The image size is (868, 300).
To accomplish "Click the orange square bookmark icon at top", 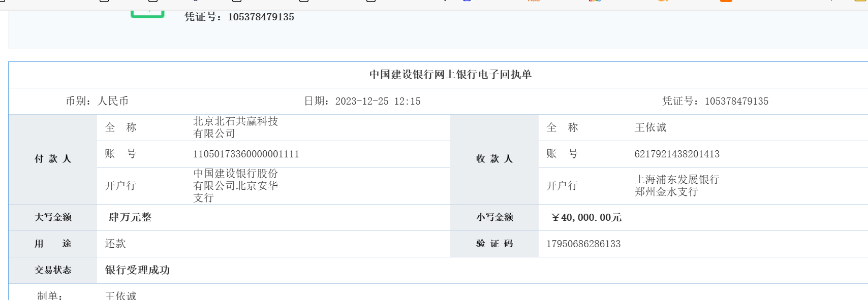I will [x=726, y=1].
